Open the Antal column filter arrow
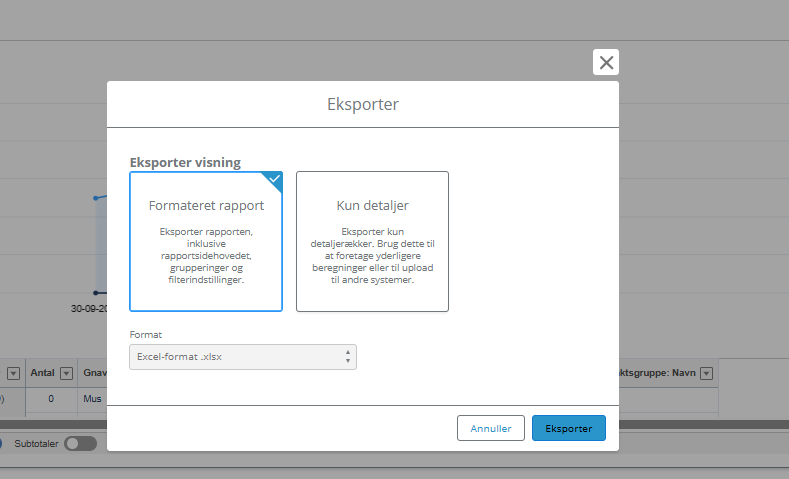Viewport: 789px width, 479px height. click(66, 374)
